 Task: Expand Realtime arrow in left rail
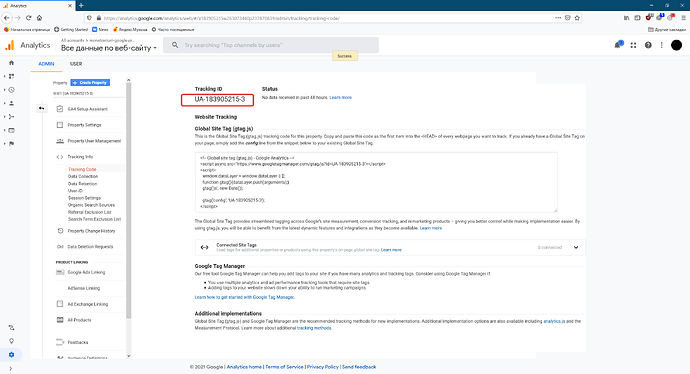5,90
